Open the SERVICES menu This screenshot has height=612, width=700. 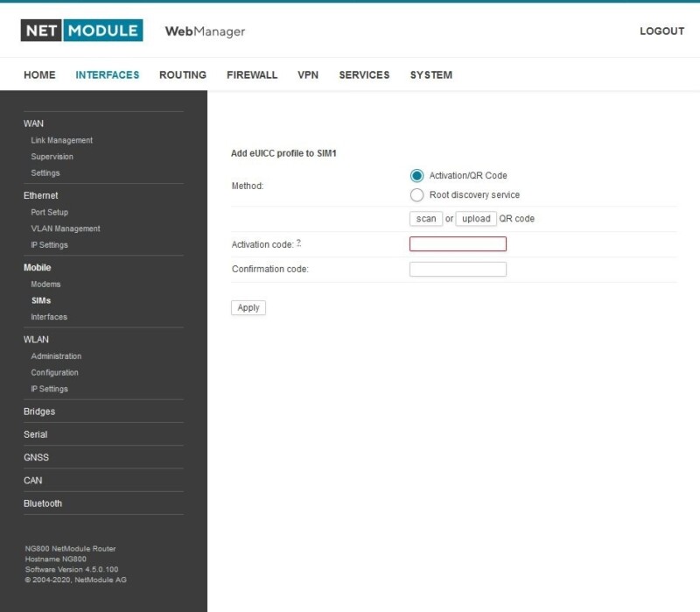(364, 74)
